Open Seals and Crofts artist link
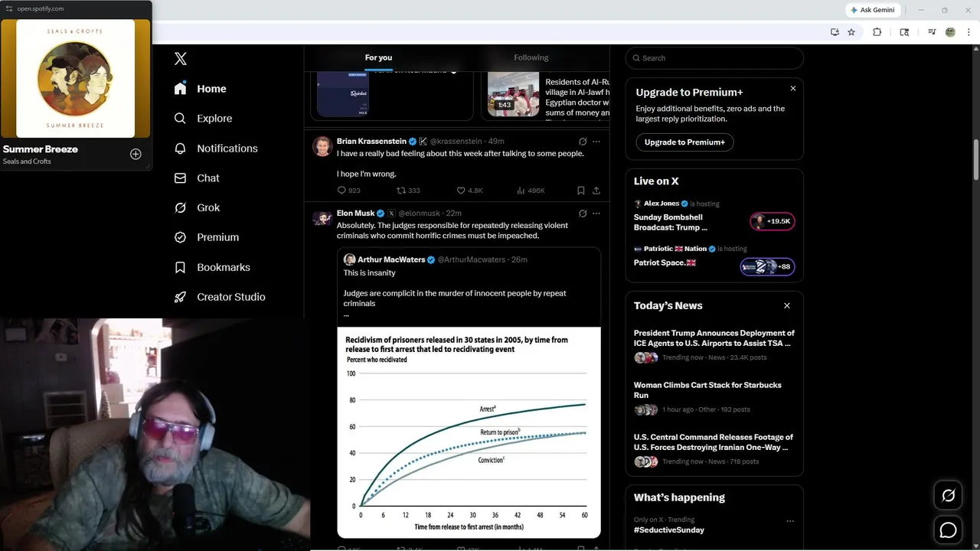The image size is (980, 551). 27,161
